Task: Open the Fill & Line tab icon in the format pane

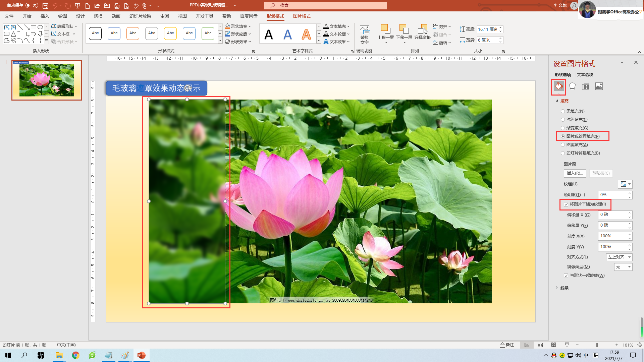Action: (559, 86)
